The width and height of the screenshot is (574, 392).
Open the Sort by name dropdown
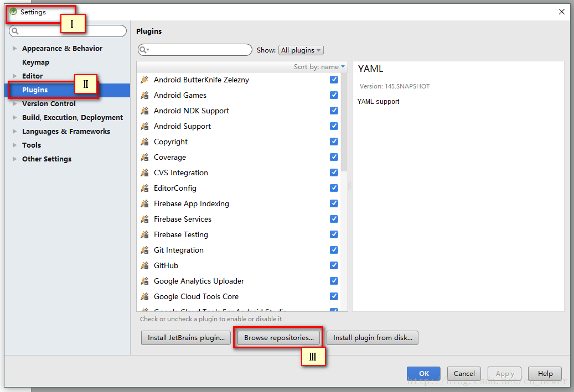point(319,66)
